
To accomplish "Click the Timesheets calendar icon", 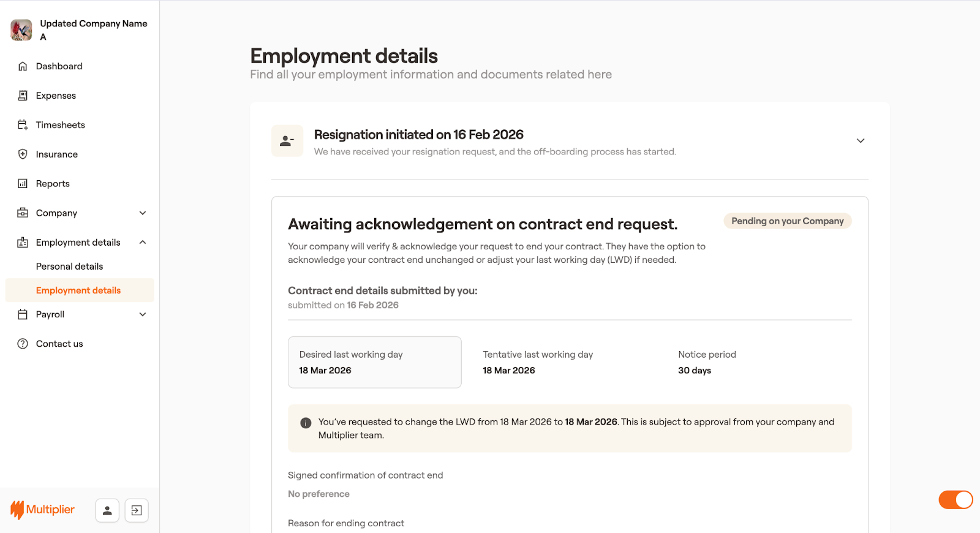I will click(23, 125).
